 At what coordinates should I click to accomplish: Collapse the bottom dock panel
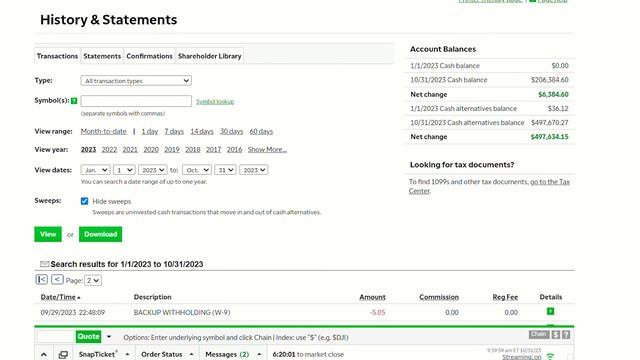tap(44, 354)
